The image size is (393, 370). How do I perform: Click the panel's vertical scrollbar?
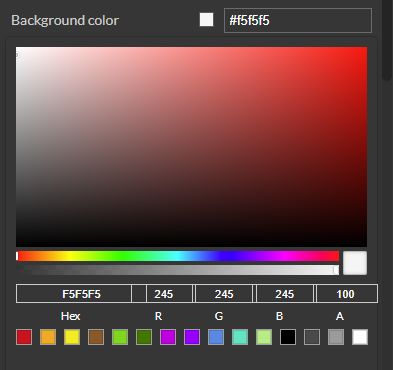click(x=387, y=40)
